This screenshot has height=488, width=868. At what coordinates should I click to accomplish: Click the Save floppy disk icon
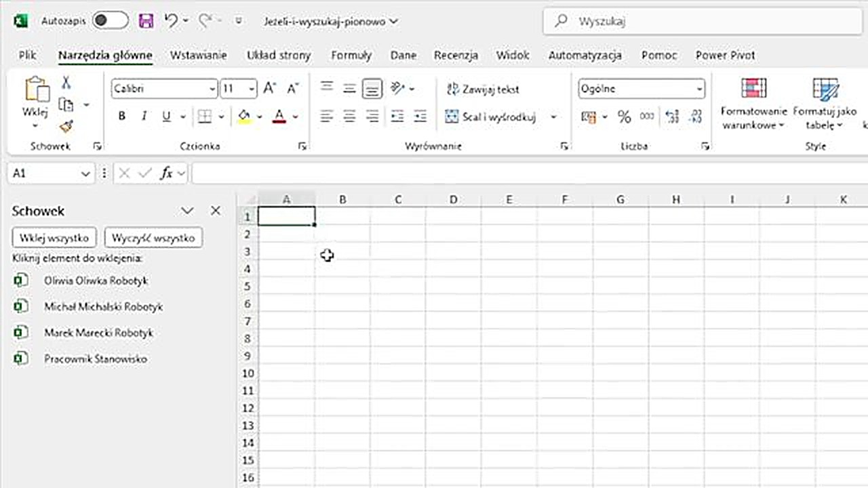coord(146,21)
